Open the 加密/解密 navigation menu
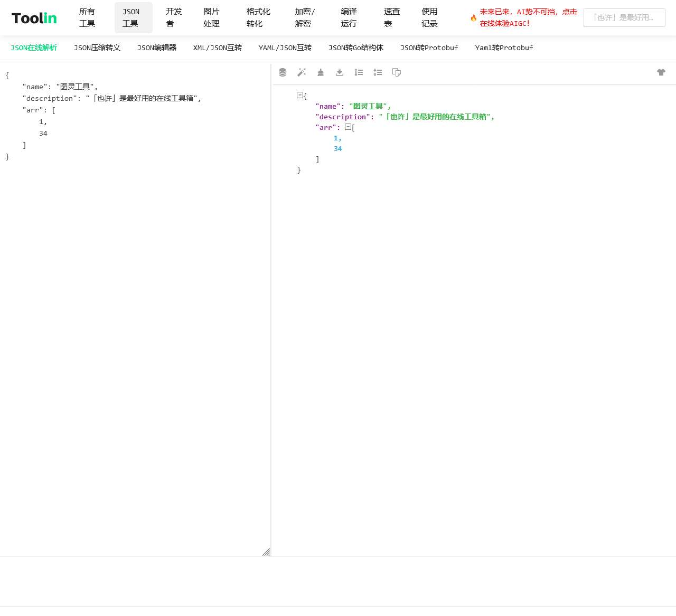 (x=305, y=17)
